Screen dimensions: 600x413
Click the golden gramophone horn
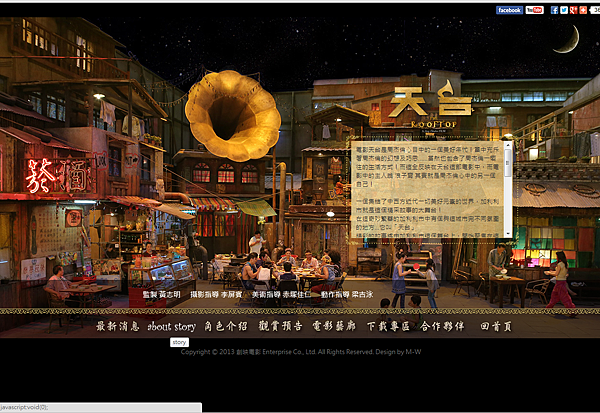(233, 116)
